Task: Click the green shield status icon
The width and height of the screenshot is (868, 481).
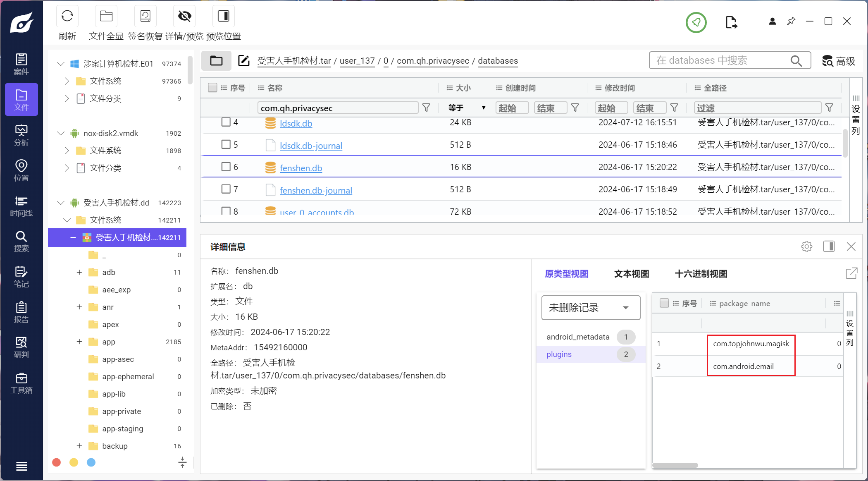Action: coord(696,22)
